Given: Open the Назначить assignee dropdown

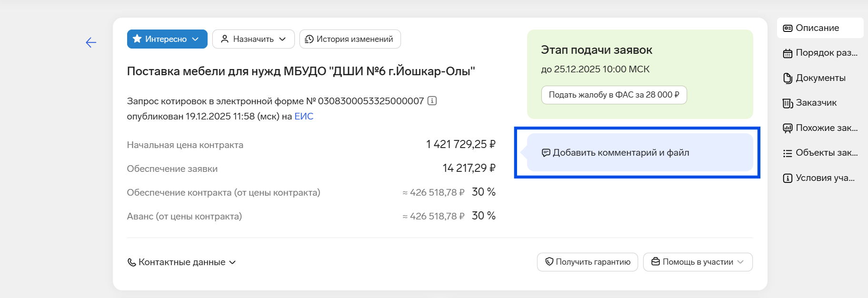Looking at the screenshot, I should coord(253,39).
